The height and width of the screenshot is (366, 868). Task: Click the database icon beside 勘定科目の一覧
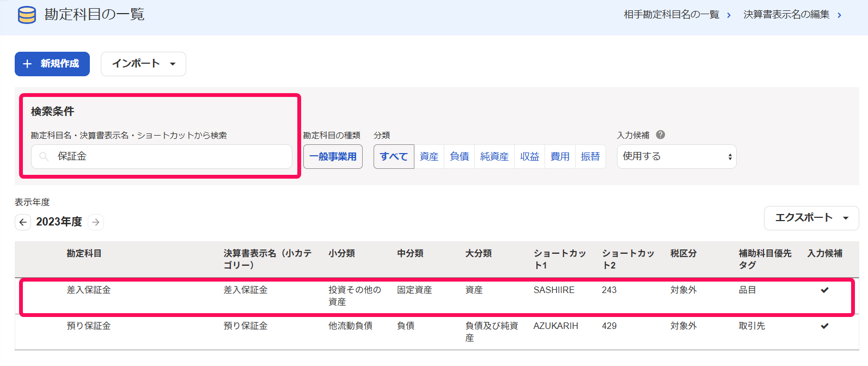point(27,15)
